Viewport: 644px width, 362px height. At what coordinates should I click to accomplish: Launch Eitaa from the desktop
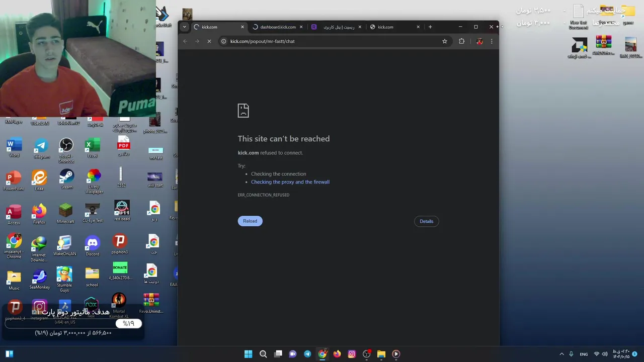pyautogui.click(x=39, y=180)
